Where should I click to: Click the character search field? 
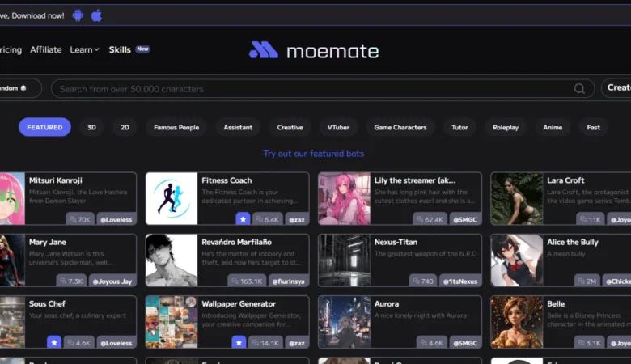(323, 88)
